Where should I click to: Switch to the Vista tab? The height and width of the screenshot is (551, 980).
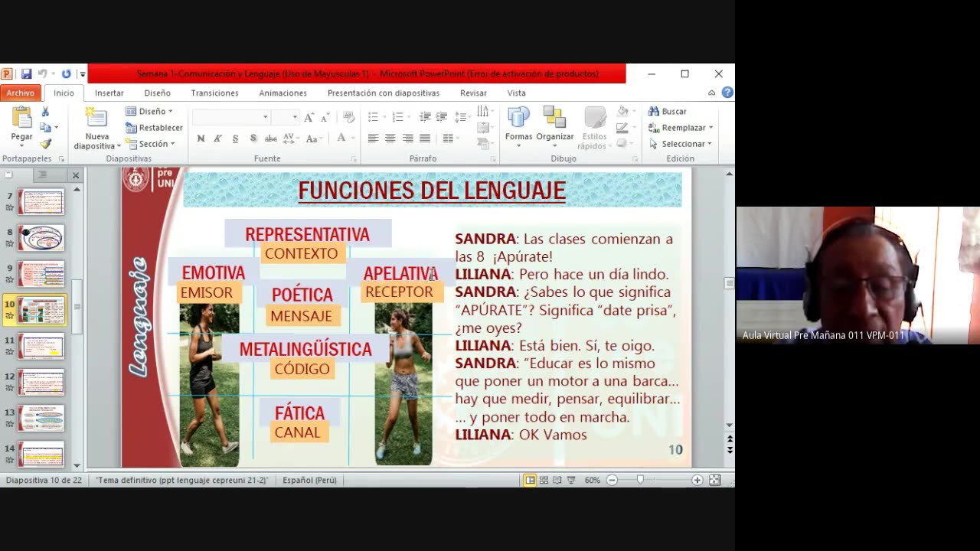(517, 93)
